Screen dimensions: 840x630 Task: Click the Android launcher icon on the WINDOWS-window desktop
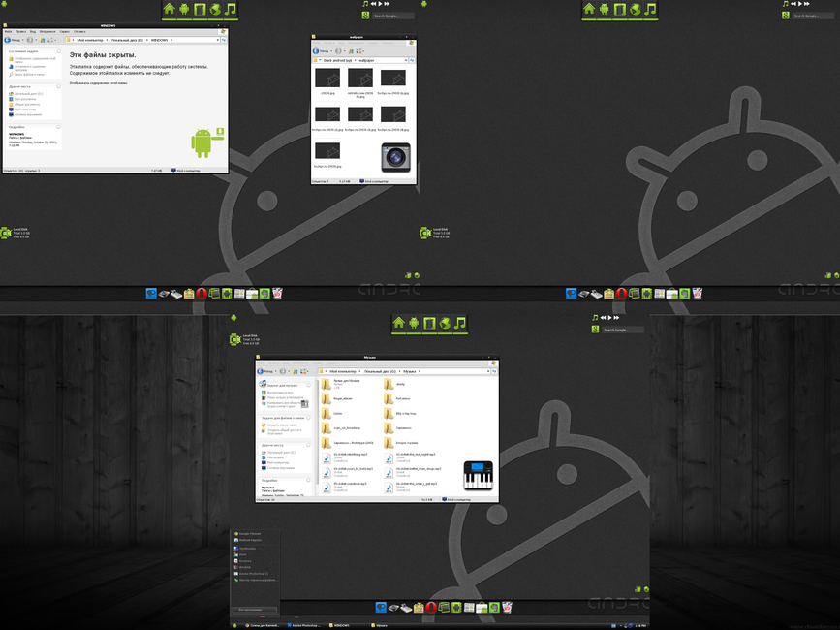[184, 9]
